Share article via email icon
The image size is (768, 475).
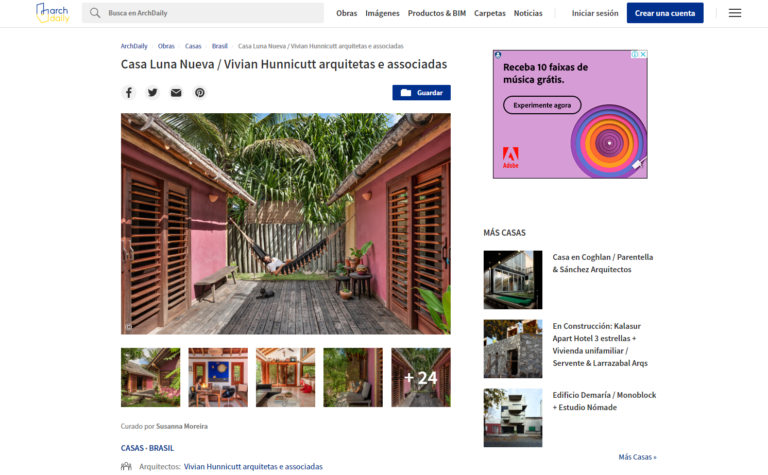click(176, 92)
